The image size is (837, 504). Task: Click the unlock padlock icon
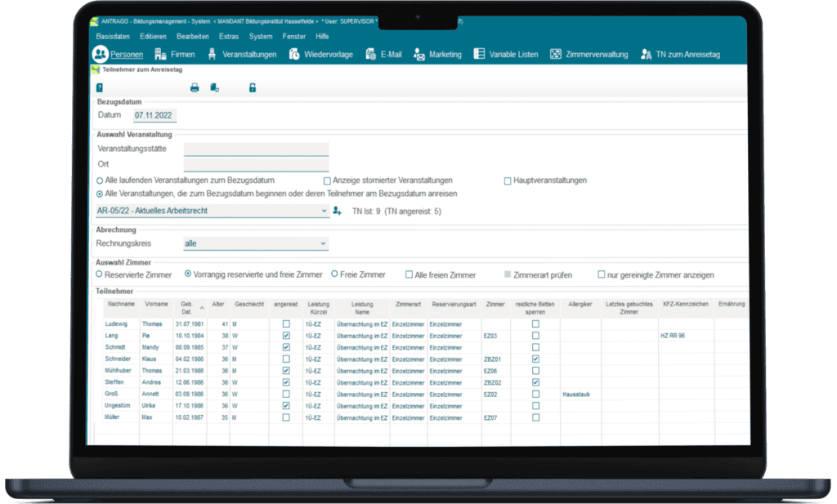coord(253,88)
